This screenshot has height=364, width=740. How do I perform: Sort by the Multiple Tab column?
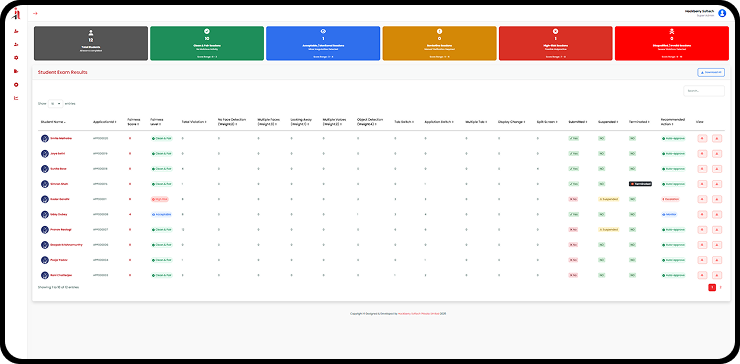click(x=476, y=122)
